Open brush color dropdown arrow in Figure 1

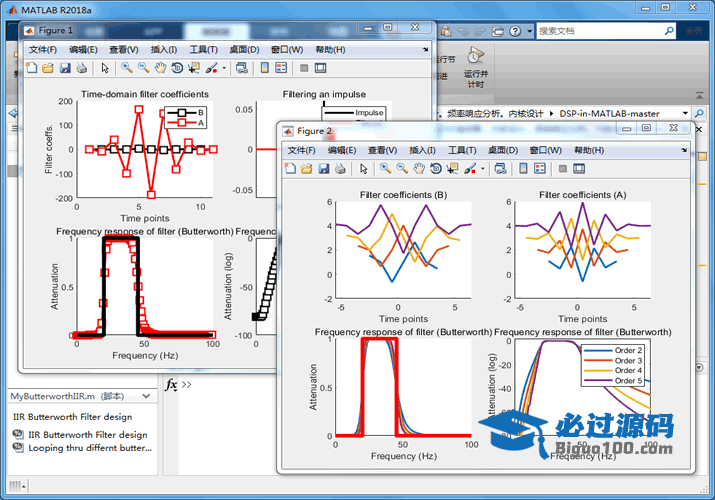click(x=224, y=68)
